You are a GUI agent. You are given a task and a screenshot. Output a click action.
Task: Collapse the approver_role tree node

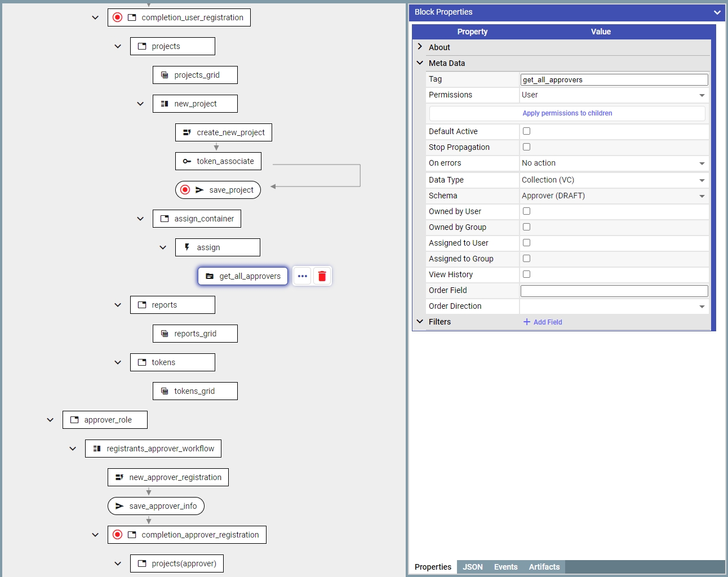[x=50, y=420]
